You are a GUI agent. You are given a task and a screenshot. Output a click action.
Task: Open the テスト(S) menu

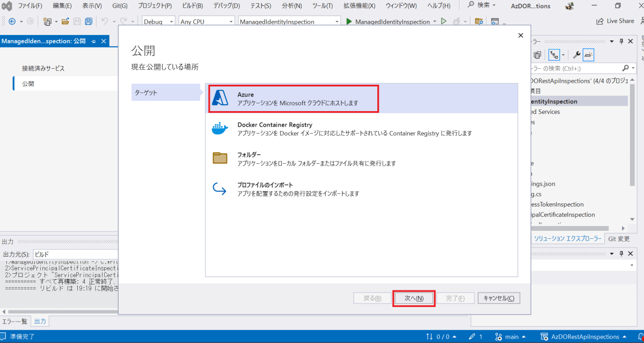coord(260,6)
